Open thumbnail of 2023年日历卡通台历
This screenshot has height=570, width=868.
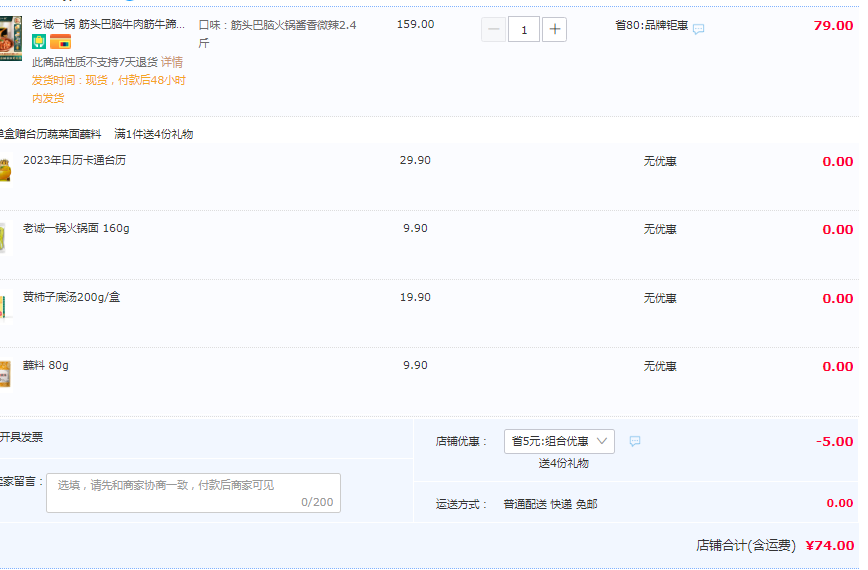pos(6,170)
